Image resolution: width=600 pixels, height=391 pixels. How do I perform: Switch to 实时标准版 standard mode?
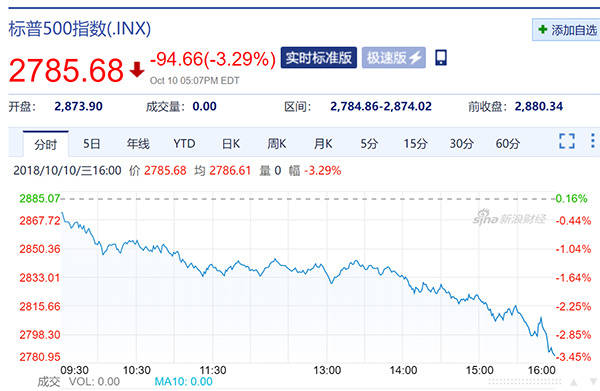(319, 58)
